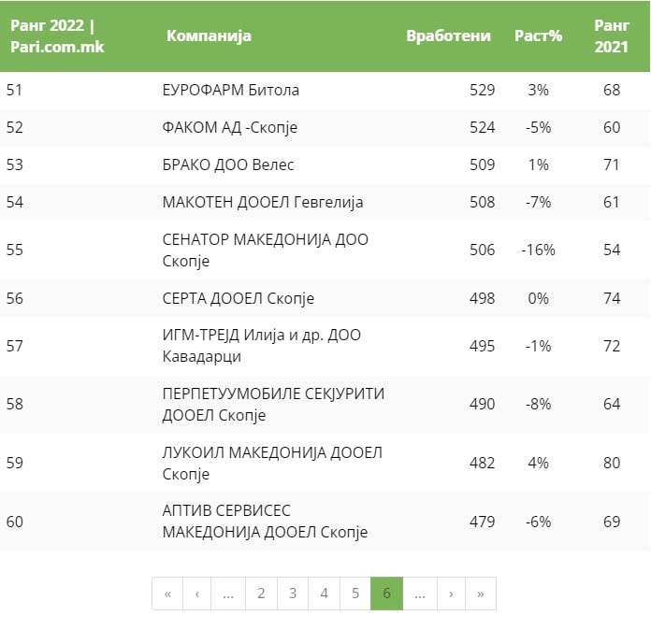Select current page 6 in pagination
The image size is (651, 644).
[386, 594]
